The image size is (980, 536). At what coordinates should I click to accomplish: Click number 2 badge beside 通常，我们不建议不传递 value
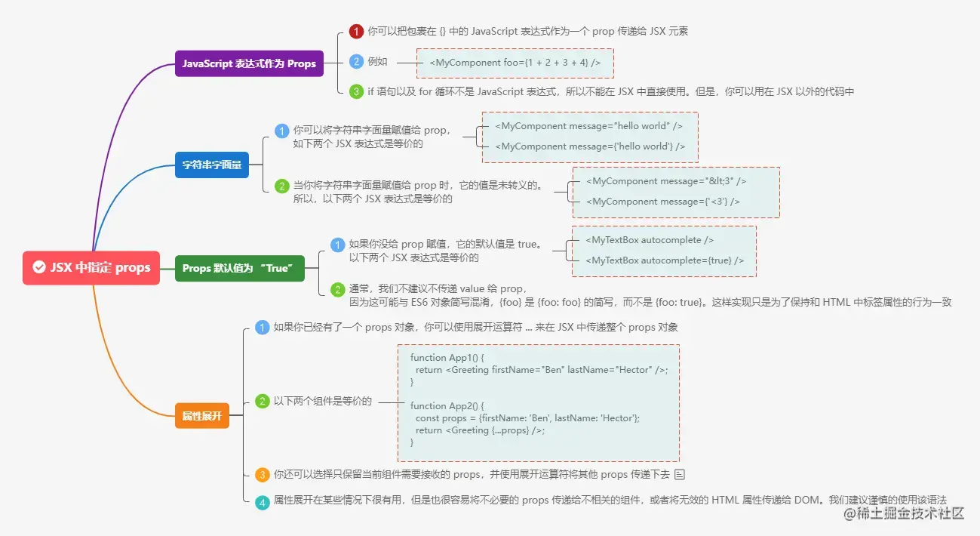tap(337, 289)
